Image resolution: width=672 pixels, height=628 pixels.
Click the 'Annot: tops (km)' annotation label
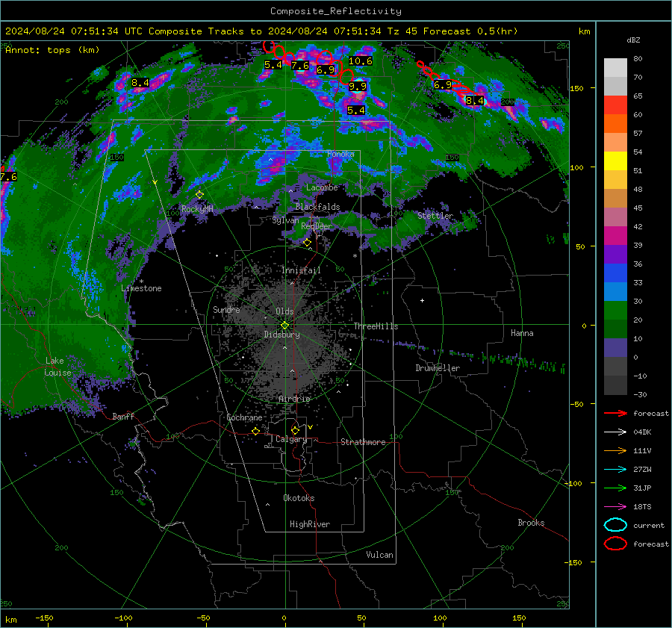(x=52, y=50)
